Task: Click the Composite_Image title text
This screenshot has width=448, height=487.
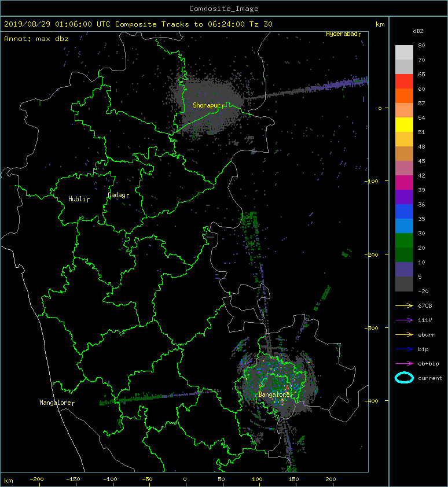Action: (x=224, y=9)
